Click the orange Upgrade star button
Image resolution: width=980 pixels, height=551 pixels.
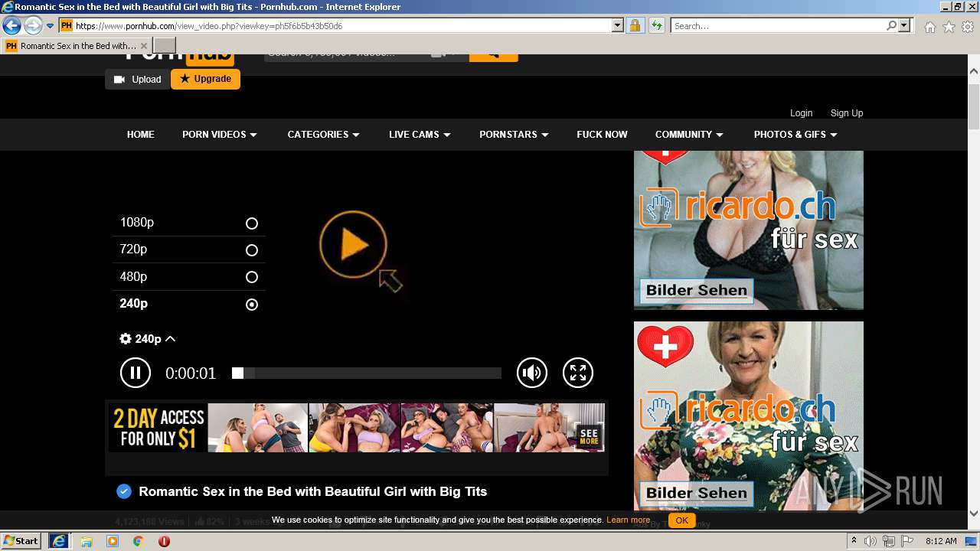click(x=205, y=79)
